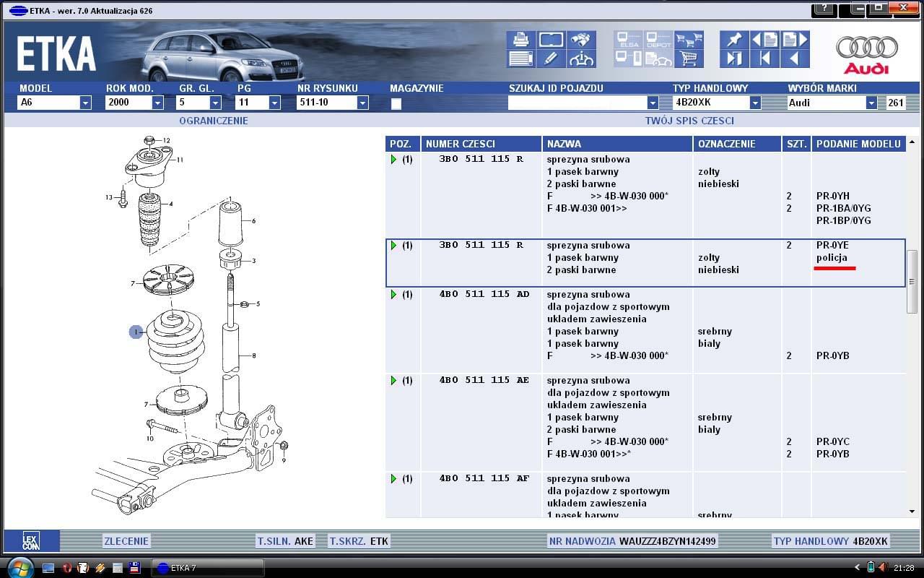The image size is (924, 578).
Task: Click PR-0YE in the policja row
Action: click(832, 246)
